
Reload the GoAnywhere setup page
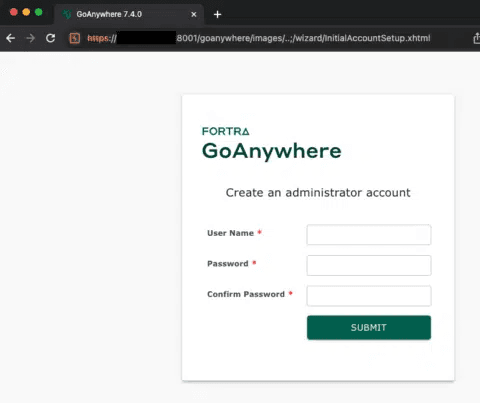(x=50, y=38)
